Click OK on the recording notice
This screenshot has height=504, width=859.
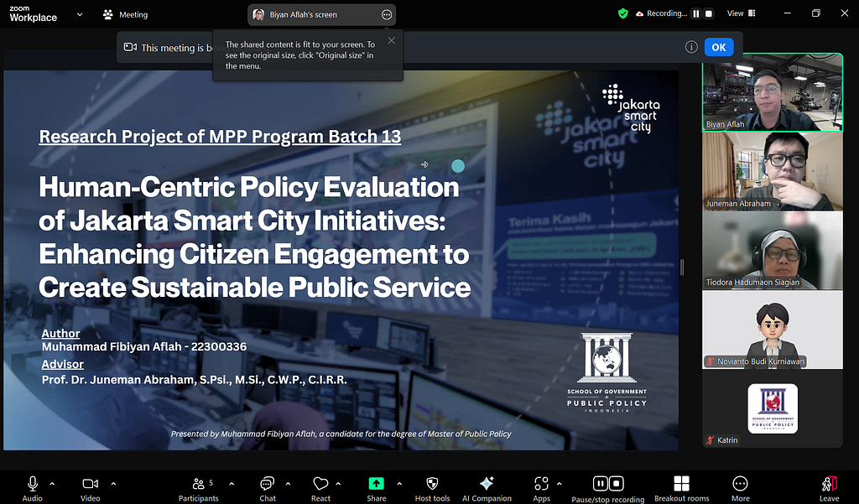point(719,47)
